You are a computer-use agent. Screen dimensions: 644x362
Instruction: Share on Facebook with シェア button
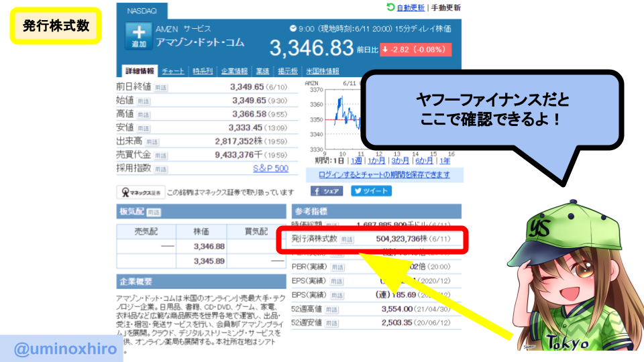[x=327, y=191]
